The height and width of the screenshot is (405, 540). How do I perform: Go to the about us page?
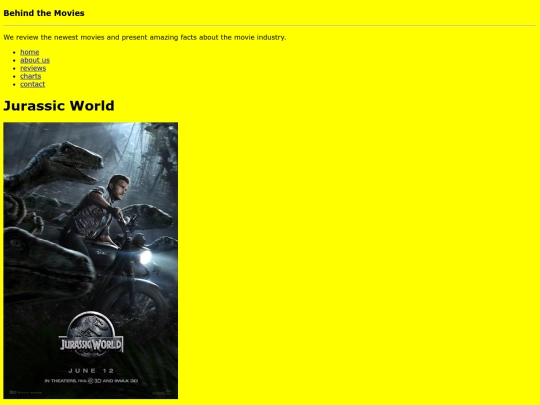click(x=35, y=60)
